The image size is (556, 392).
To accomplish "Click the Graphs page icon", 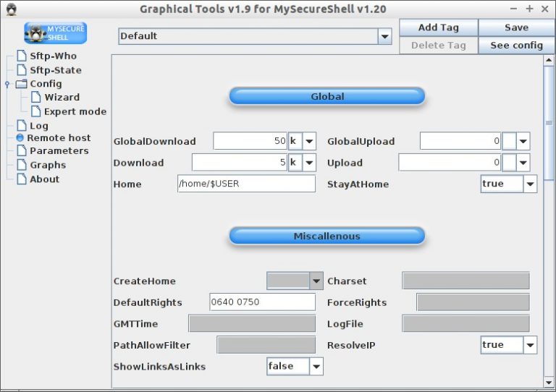I will 22,165.
